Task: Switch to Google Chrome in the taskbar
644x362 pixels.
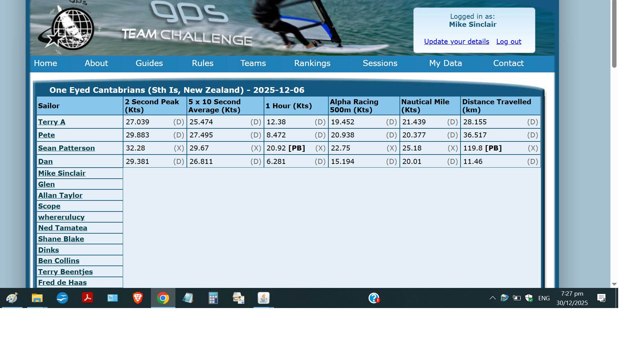Action: (x=163, y=298)
